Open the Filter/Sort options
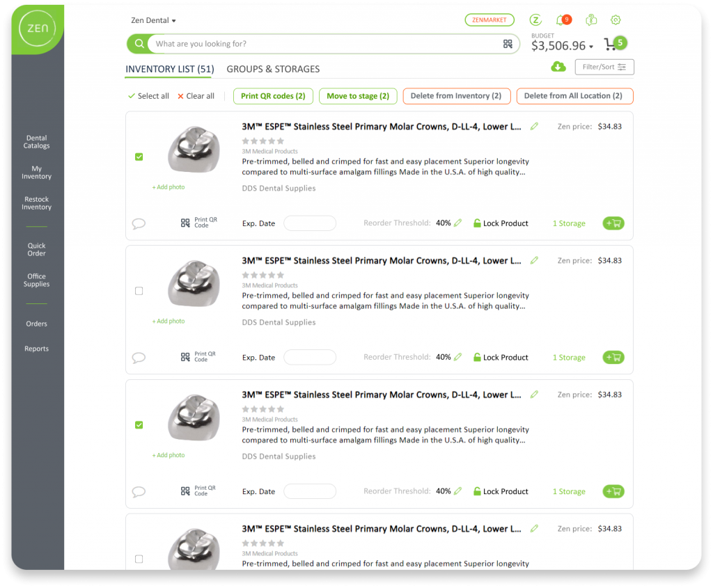Viewport: 713px width, 588px height. click(x=604, y=67)
